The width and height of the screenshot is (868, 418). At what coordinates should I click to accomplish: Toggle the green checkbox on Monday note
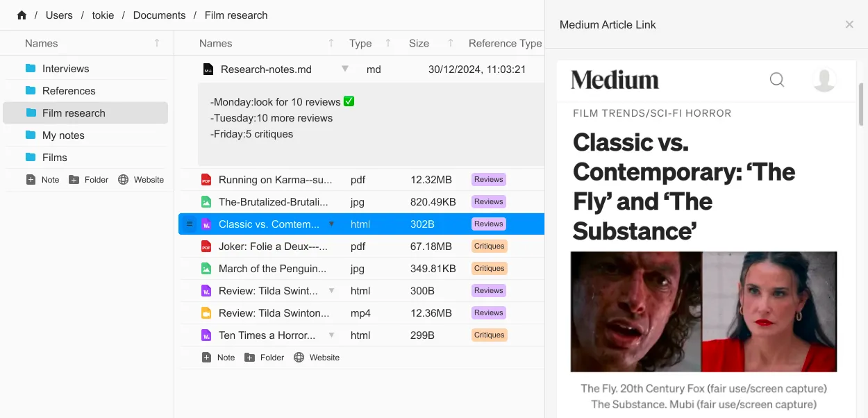coord(349,101)
